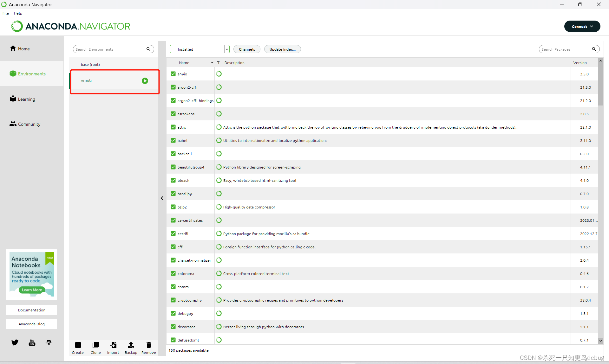Toggle the cryptography package checkbox
Screen dimensions: 609x364
(x=173, y=300)
